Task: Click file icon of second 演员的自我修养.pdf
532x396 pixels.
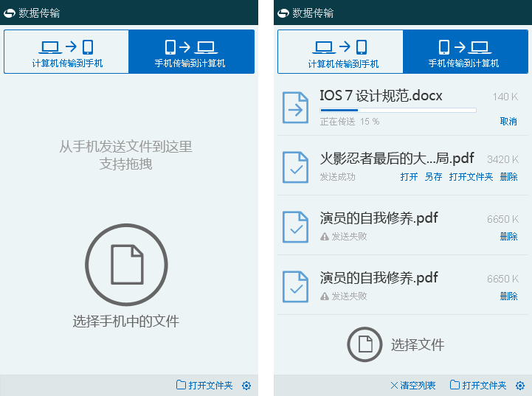Action: pos(296,286)
